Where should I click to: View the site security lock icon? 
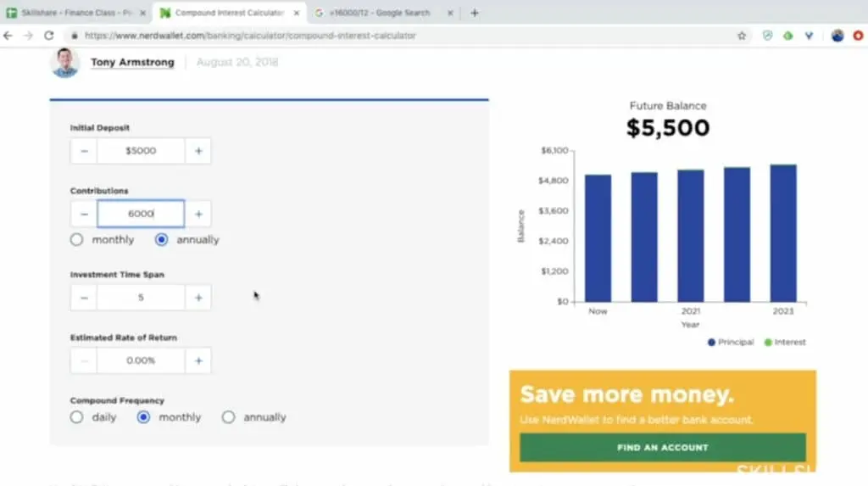[x=75, y=36]
